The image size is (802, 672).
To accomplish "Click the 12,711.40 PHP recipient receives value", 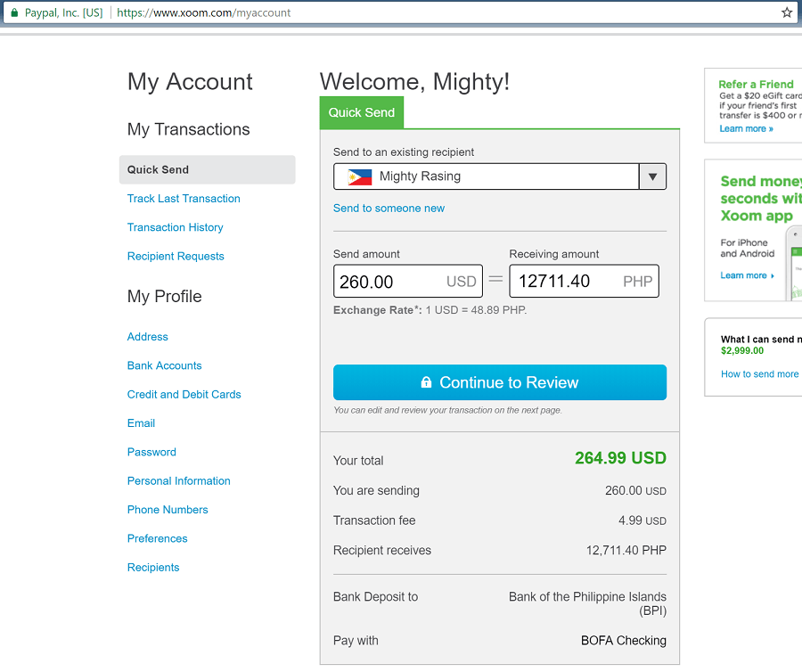I will pos(626,550).
